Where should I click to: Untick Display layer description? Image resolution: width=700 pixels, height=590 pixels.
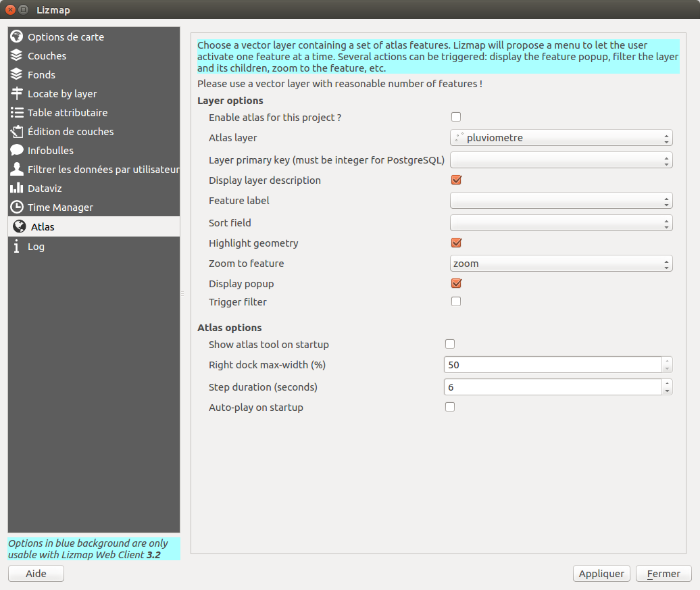pyautogui.click(x=456, y=180)
